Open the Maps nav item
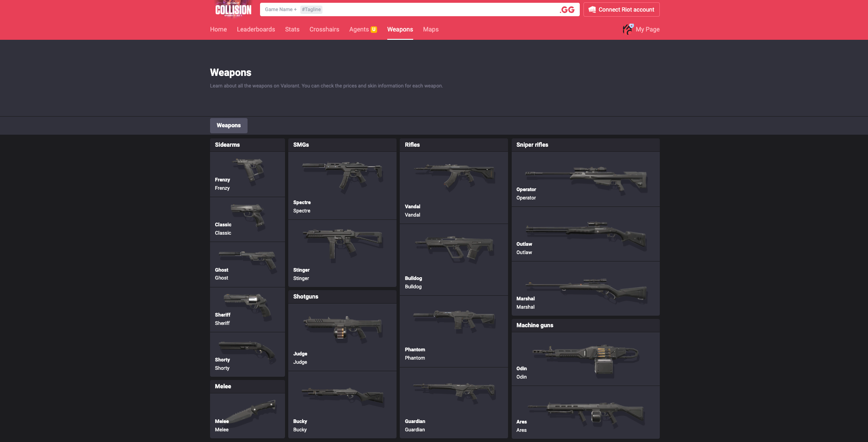 [431, 30]
